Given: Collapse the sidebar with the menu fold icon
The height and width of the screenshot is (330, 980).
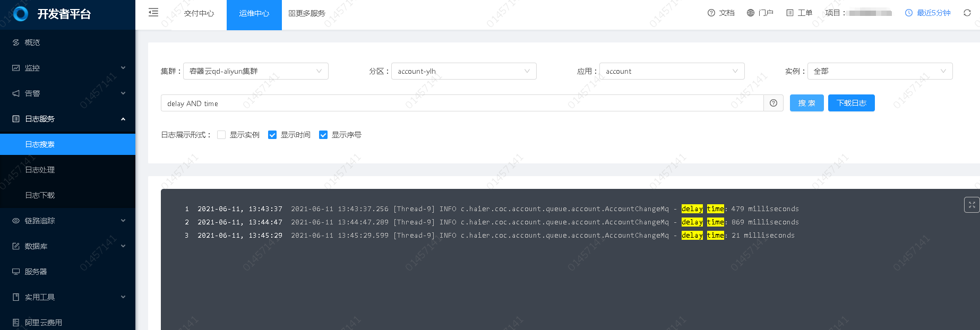Looking at the screenshot, I should [153, 13].
